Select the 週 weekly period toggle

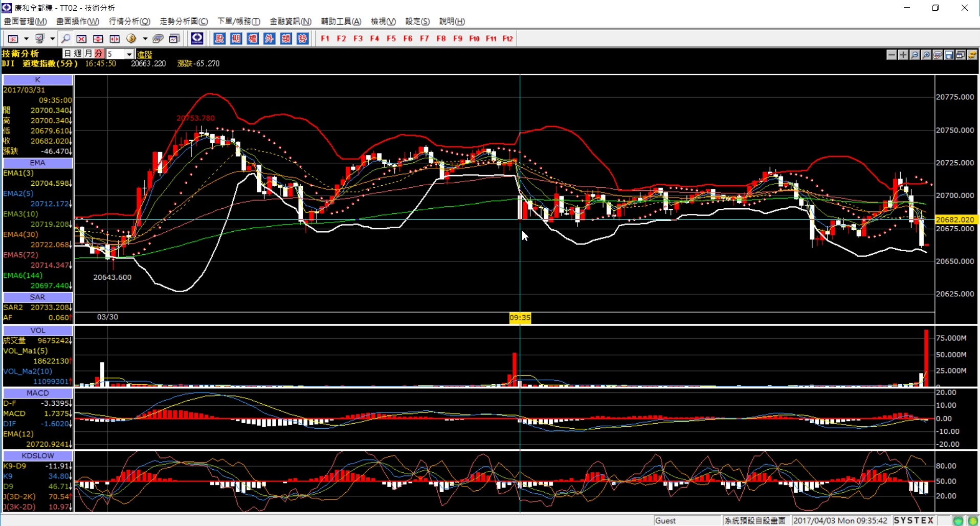78,53
